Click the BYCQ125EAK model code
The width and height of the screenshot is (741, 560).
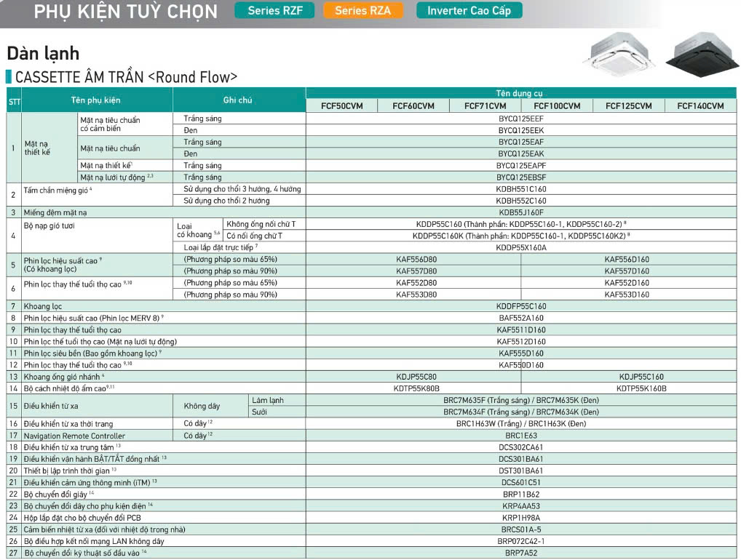click(x=521, y=153)
